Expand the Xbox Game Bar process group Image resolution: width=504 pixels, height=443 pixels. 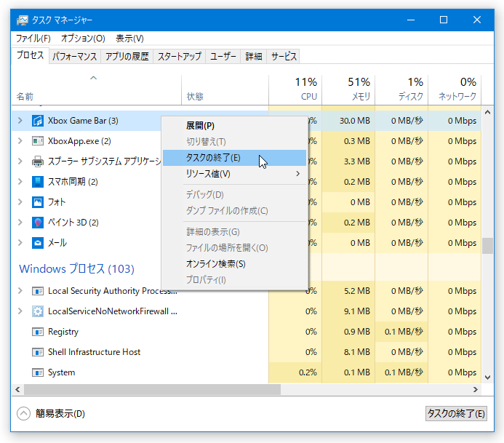pyautogui.click(x=20, y=121)
